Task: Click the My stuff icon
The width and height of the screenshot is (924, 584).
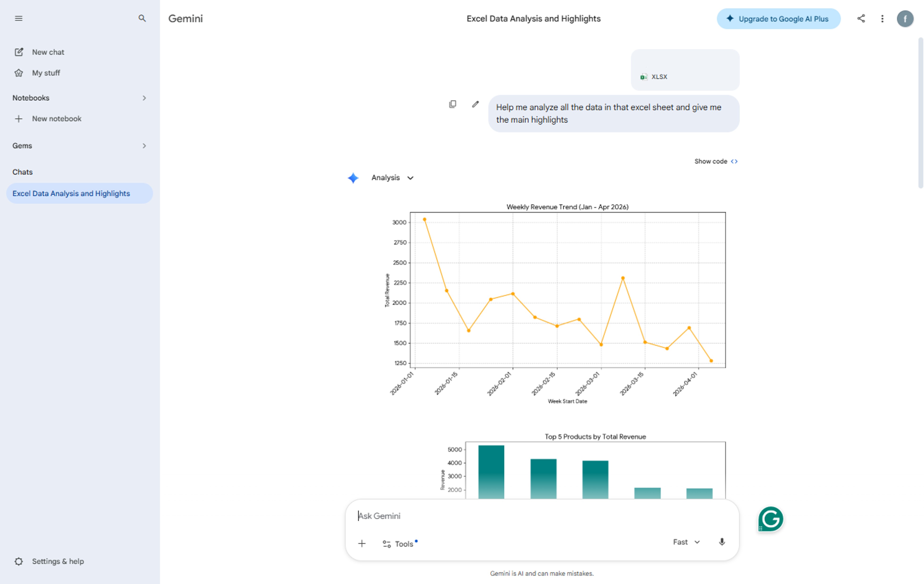Action: click(x=19, y=73)
